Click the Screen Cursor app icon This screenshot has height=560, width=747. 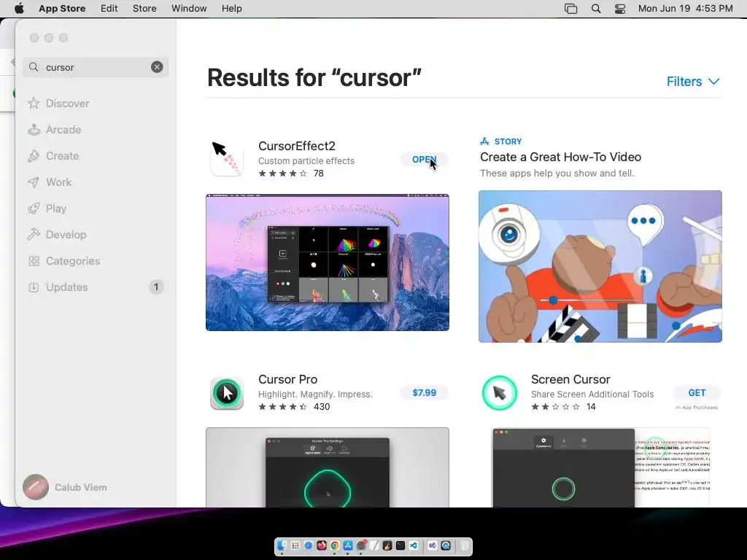499,393
